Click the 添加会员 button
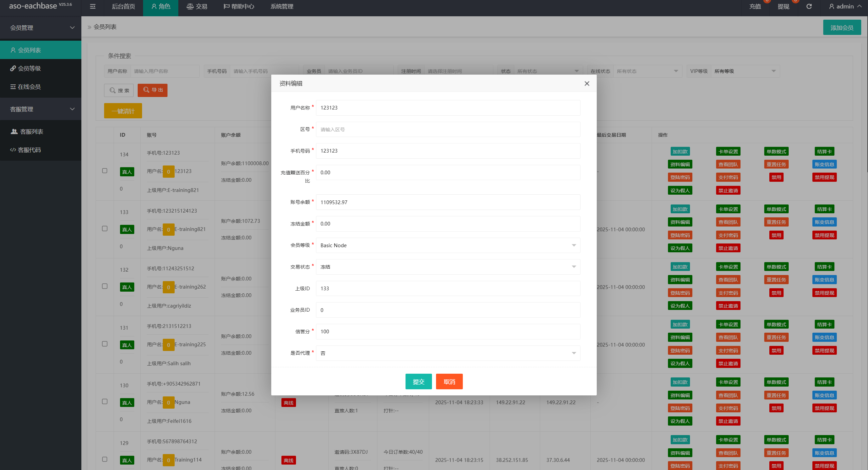 point(842,28)
